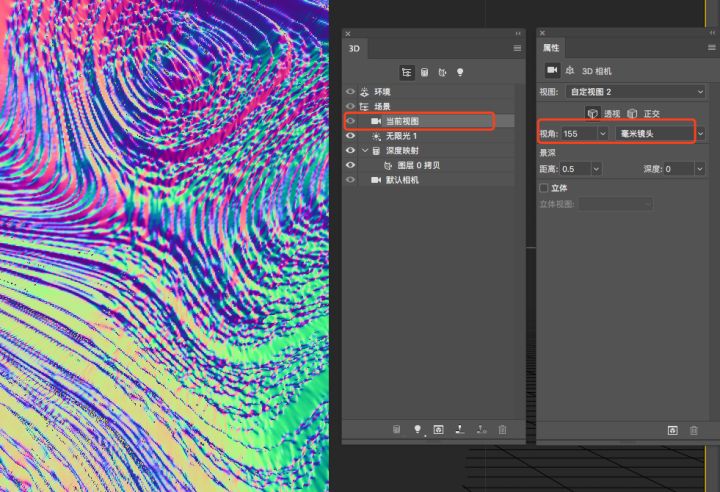Open the 毫米镜头 lens unit dropdown
Screen dimensions: 720x492
(x=660, y=134)
